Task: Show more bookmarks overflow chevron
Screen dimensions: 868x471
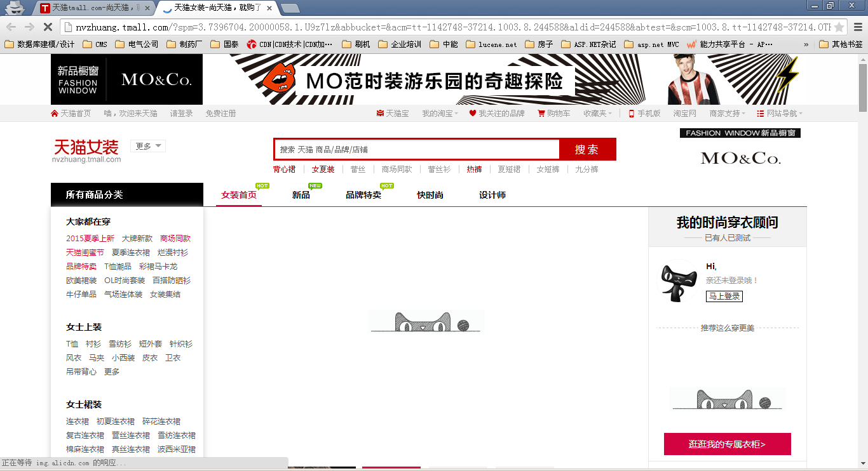Action: coord(806,44)
